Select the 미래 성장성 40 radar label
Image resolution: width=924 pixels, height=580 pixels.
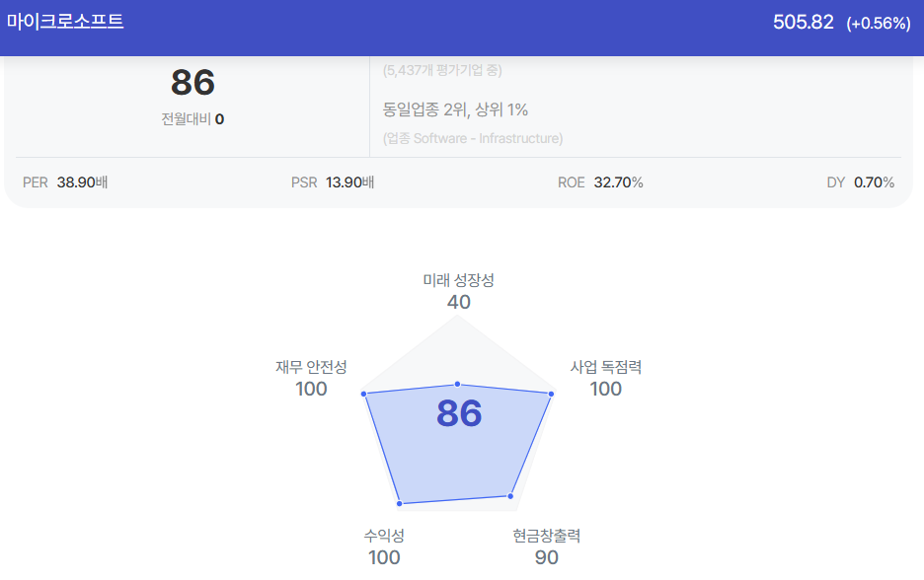[x=458, y=291]
